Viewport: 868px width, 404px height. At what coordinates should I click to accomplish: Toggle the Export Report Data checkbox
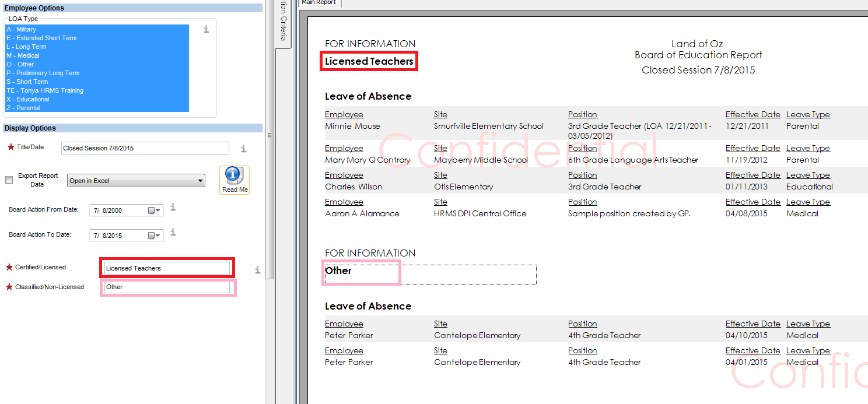click(x=9, y=180)
